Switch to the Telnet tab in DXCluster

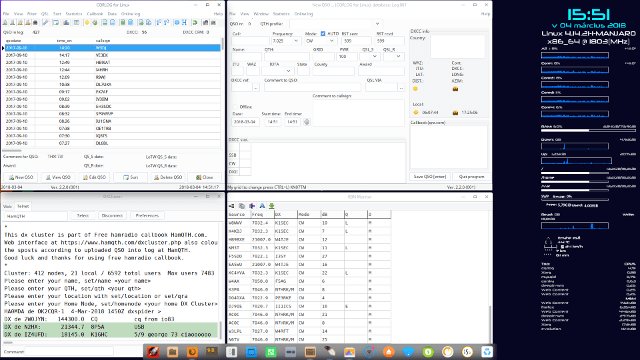[x=23, y=207]
